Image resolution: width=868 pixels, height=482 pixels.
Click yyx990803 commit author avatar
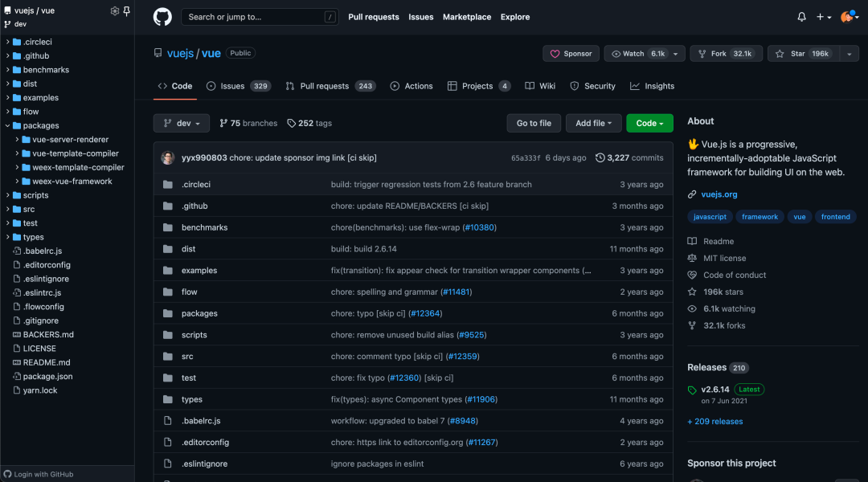coord(168,157)
